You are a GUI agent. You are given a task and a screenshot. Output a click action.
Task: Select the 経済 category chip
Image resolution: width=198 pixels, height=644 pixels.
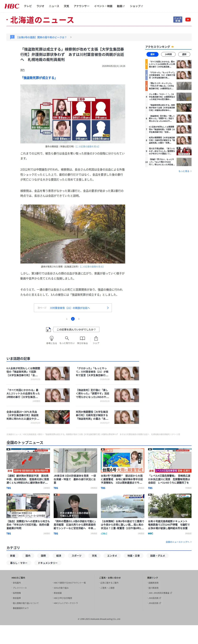[59, 556]
